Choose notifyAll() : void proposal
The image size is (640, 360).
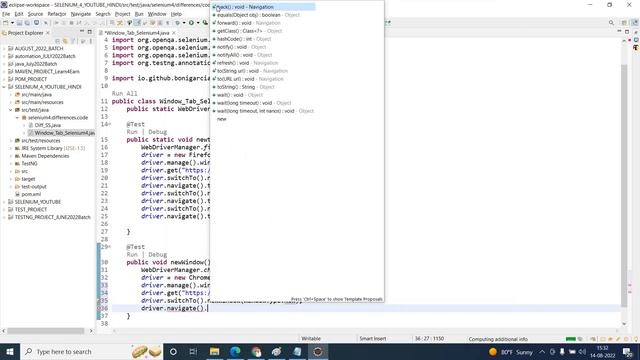pyautogui.click(x=242, y=55)
